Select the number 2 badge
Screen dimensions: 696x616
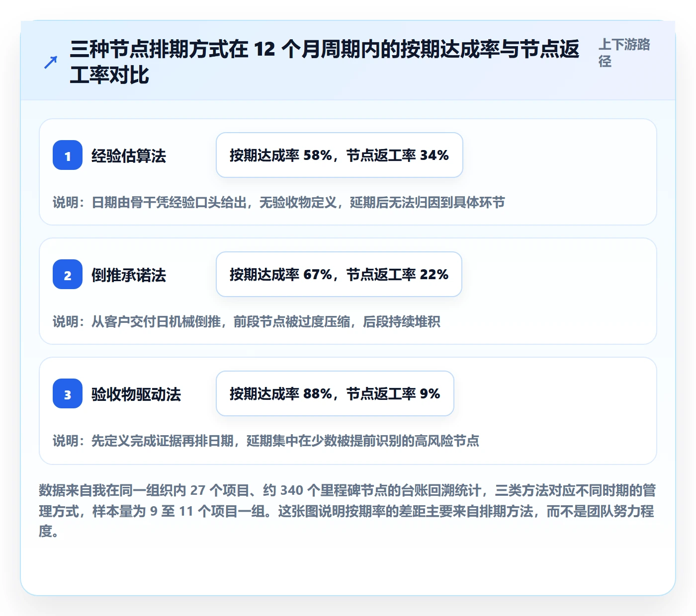[68, 274]
